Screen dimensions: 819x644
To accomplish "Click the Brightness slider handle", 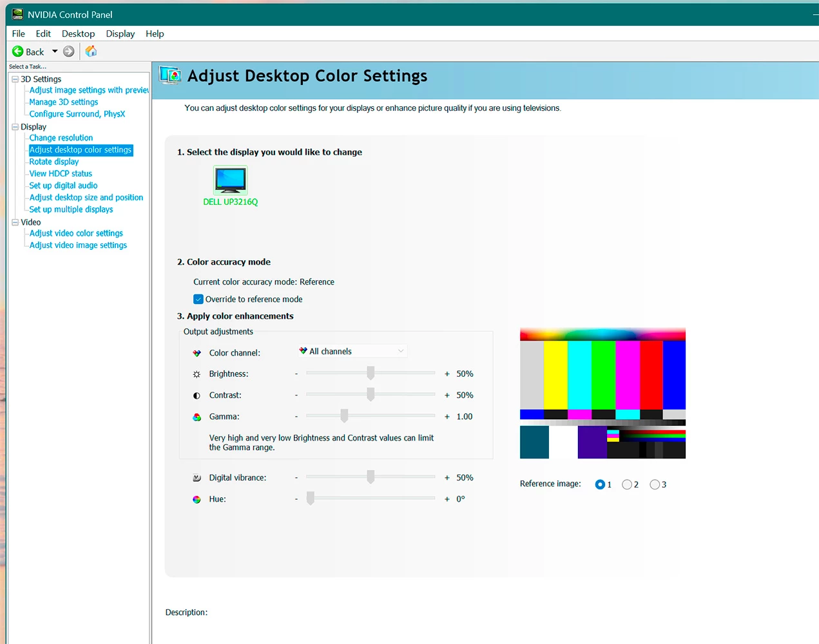I will (371, 373).
